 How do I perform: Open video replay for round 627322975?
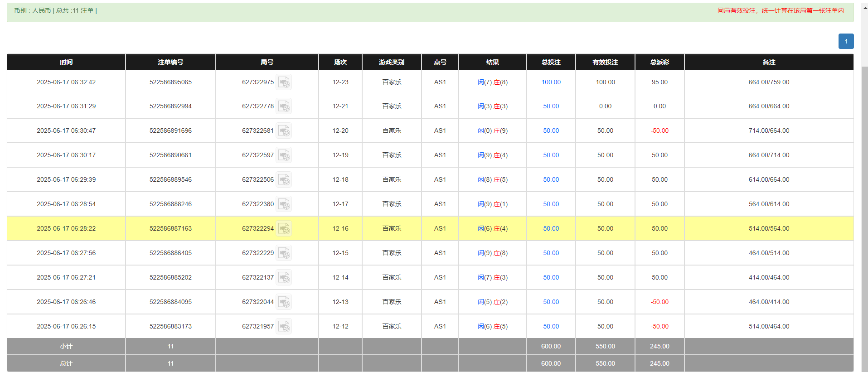284,82
